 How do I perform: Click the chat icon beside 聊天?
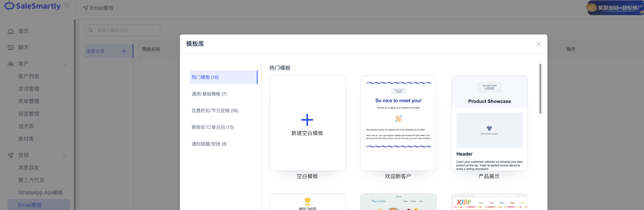pyautogui.click(x=11, y=48)
